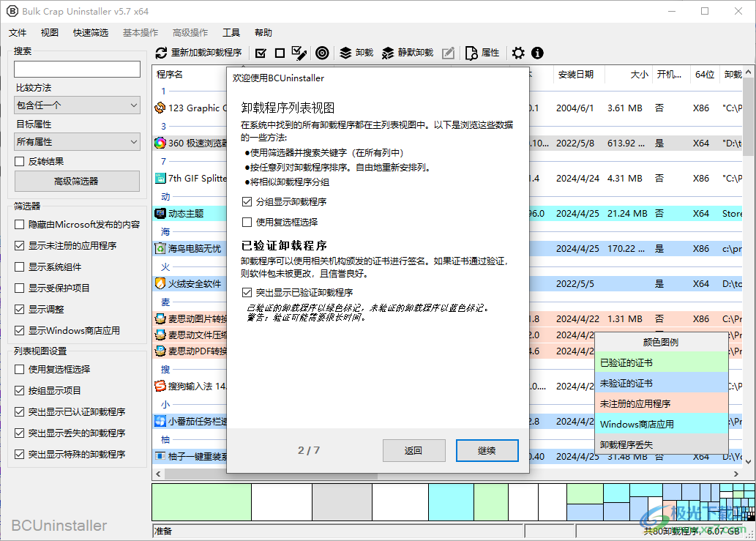Click the modify edit pencil toolbar icon
This screenshot has height=541, width=756.
click(x=448, y=53)
